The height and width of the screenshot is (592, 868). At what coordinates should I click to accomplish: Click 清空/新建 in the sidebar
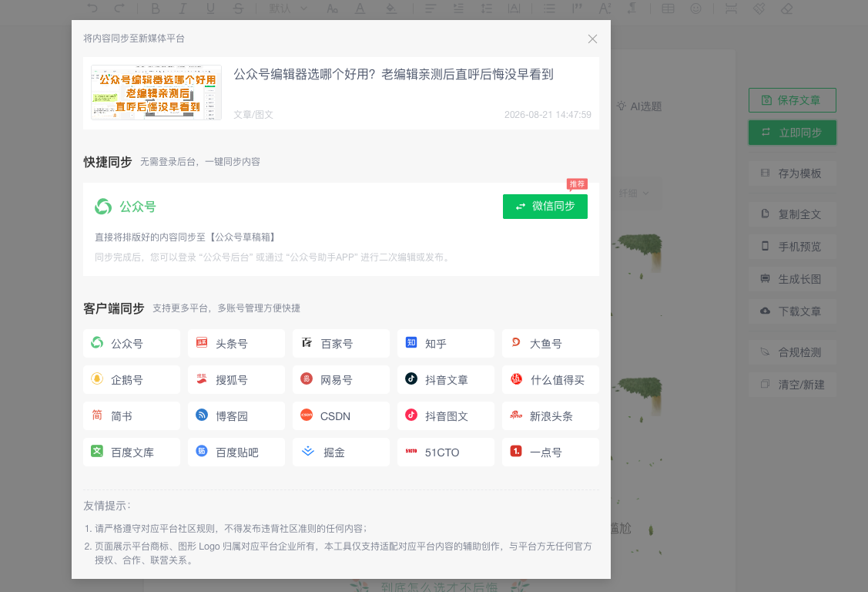coord(793,385)
